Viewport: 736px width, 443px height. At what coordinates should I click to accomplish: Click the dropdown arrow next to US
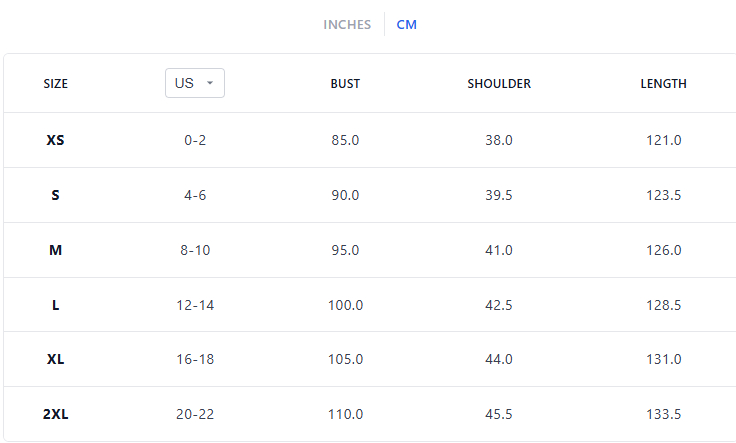tap(210, 84)
